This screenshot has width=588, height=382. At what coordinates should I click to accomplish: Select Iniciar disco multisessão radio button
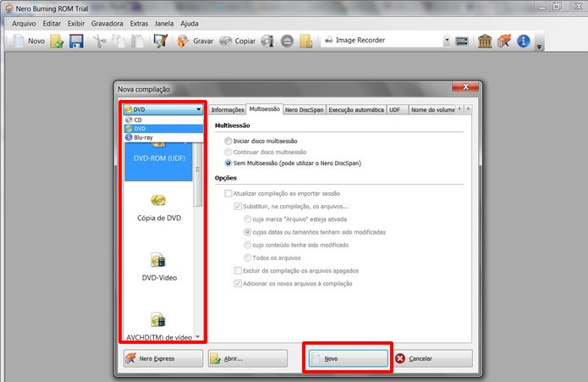(x=228, y=141)
